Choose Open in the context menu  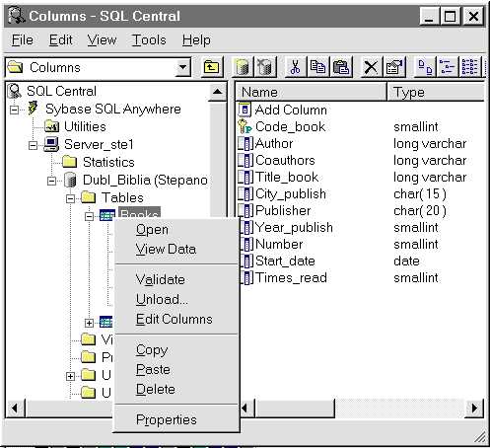click(x=176, y=230)
